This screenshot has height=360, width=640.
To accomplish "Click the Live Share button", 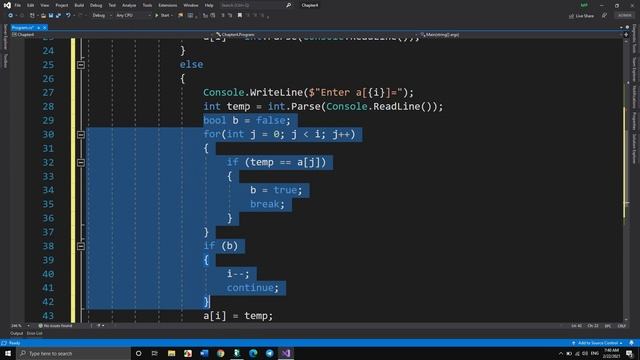I will pyautogui.click(x=582, y=16).
